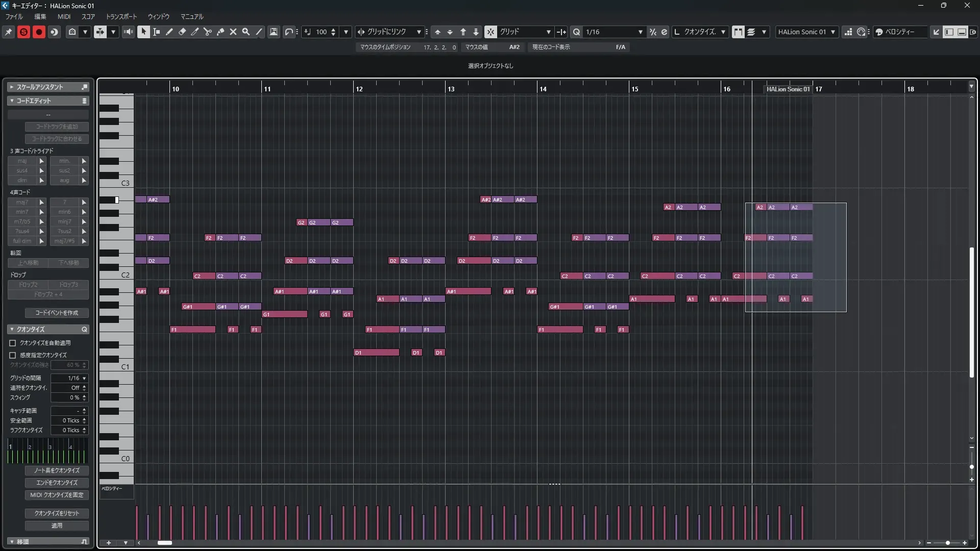The width and height of the screenshot is (980, 551).
Task: Toggle the Solo editor button
Action: coord(23,32)
